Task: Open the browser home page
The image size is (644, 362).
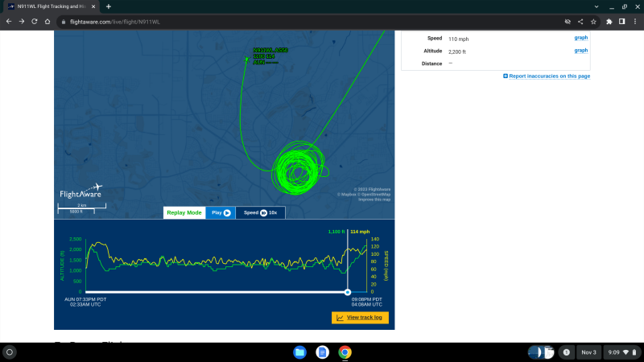Action: (x=47, y=22)
